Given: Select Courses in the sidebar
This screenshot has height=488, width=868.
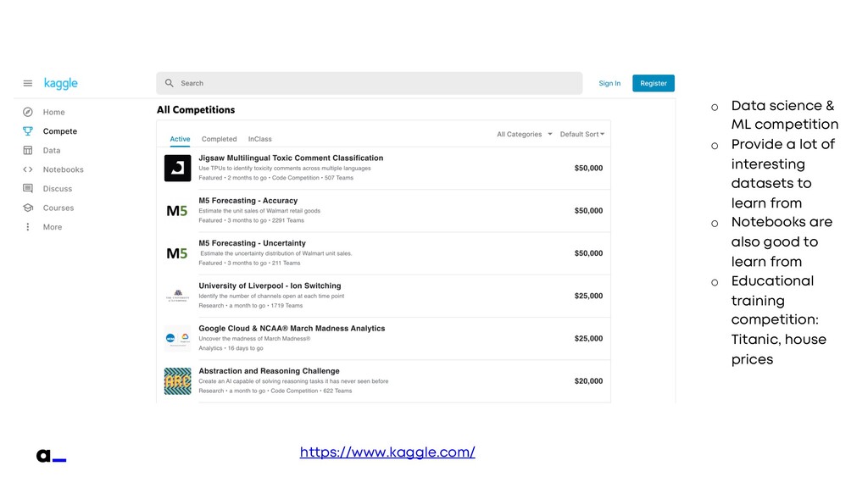Looking at the screenshot, I should click(x=58, y=208).
